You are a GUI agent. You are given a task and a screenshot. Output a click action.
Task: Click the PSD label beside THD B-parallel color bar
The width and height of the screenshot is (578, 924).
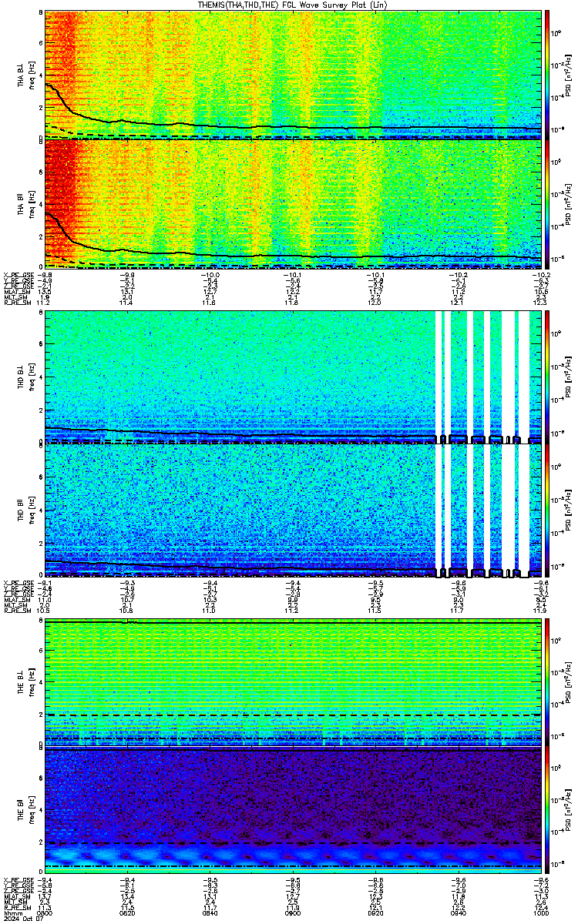point(570,510)
